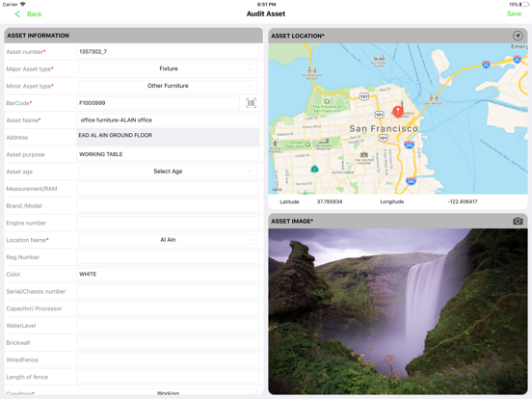Screen dimensions: 532x399
Task: Tap the Latitude value 37.785834
Action: tap(330, 201)
